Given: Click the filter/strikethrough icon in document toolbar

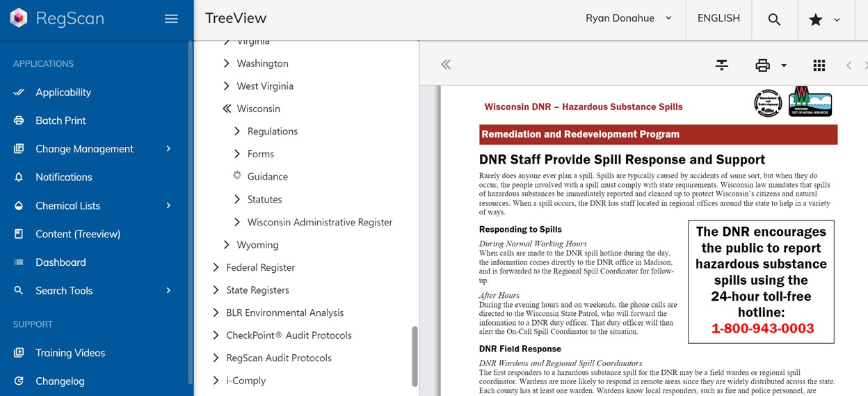Looking at the screenshot, I should pyautogui.click(x=722, y=65).
